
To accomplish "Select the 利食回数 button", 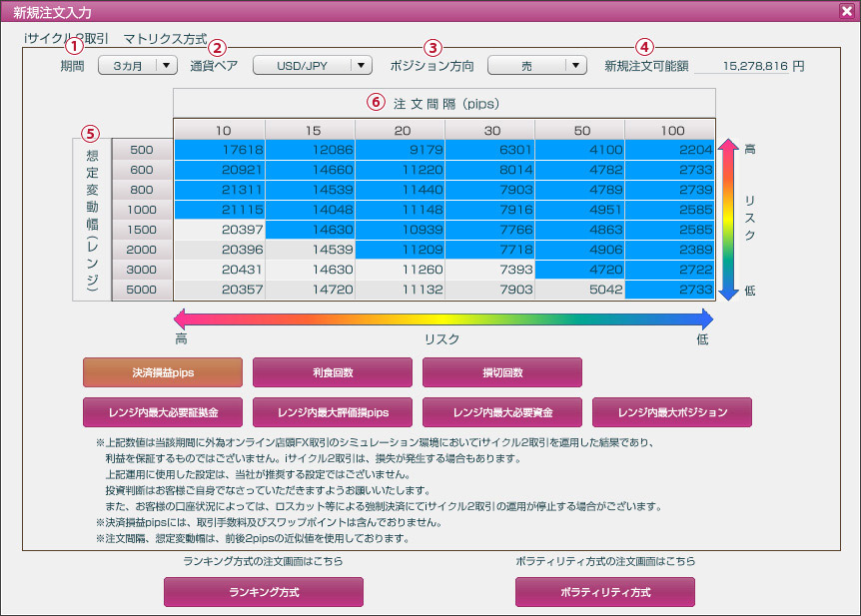I will (333, 372).
